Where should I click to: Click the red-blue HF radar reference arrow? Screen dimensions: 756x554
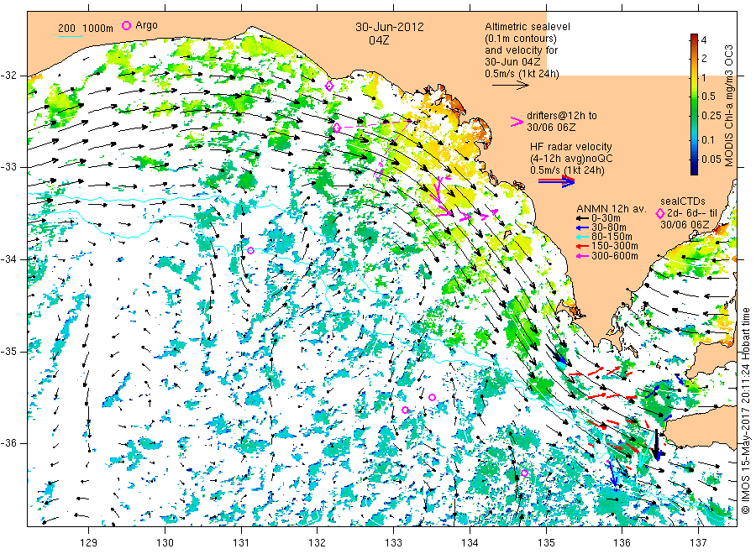pos(556,181)
